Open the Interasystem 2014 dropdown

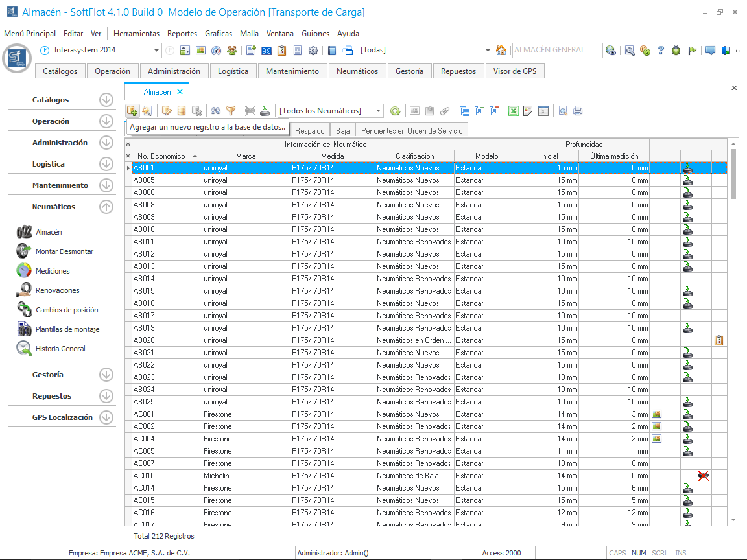tap(157, 51)
